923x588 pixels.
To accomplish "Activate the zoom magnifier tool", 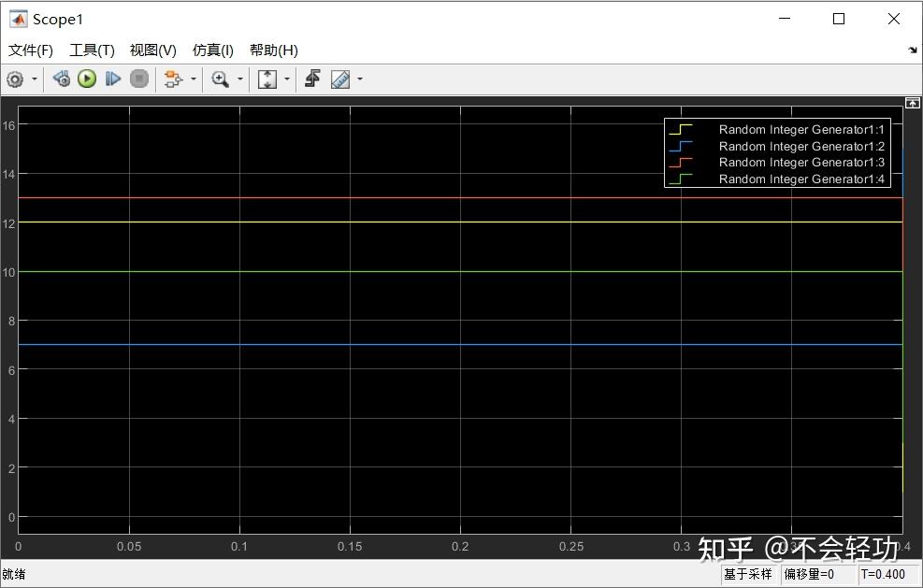I will pos(220,79).
